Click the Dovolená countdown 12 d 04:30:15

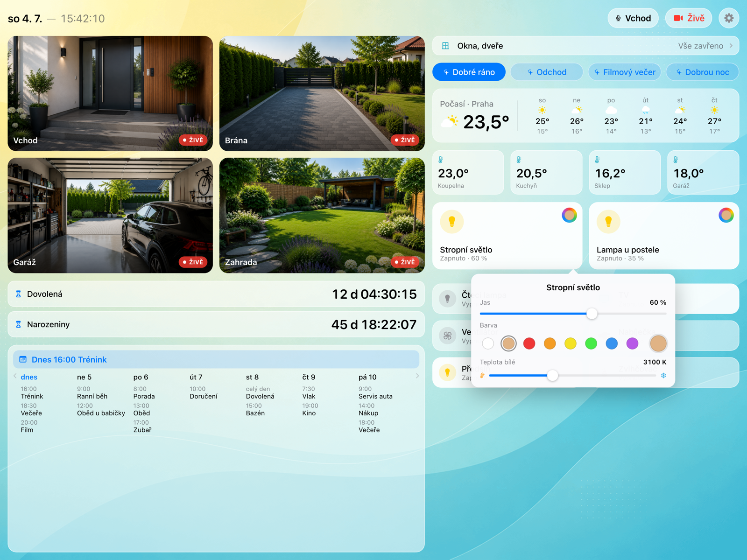[x=374, y=294]
